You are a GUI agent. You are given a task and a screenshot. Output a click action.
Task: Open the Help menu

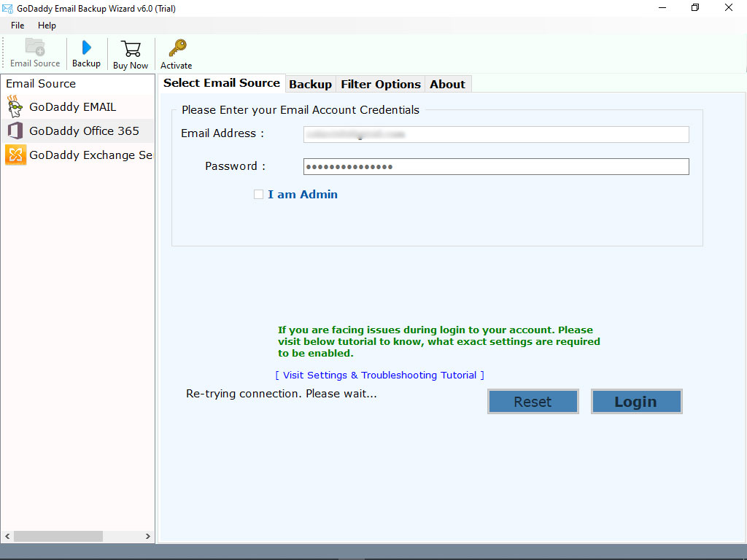(47, 26)
